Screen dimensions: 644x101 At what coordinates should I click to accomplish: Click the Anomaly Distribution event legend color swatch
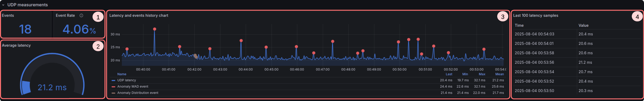tap(113, 93)
